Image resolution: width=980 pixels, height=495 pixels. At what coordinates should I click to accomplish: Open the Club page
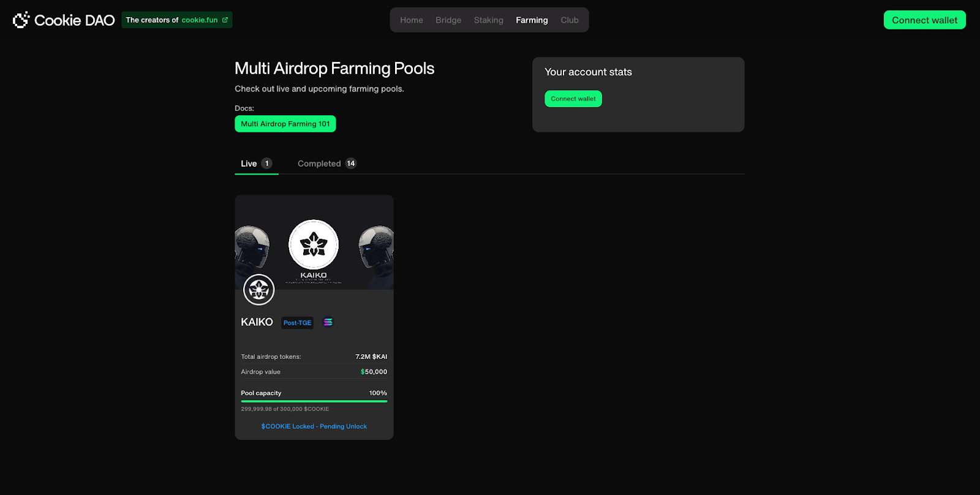pos(570,20)
